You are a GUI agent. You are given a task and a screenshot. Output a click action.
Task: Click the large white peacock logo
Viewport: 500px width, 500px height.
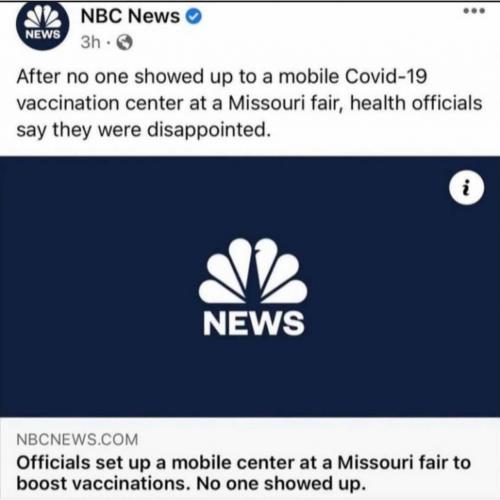click(253, 271)
